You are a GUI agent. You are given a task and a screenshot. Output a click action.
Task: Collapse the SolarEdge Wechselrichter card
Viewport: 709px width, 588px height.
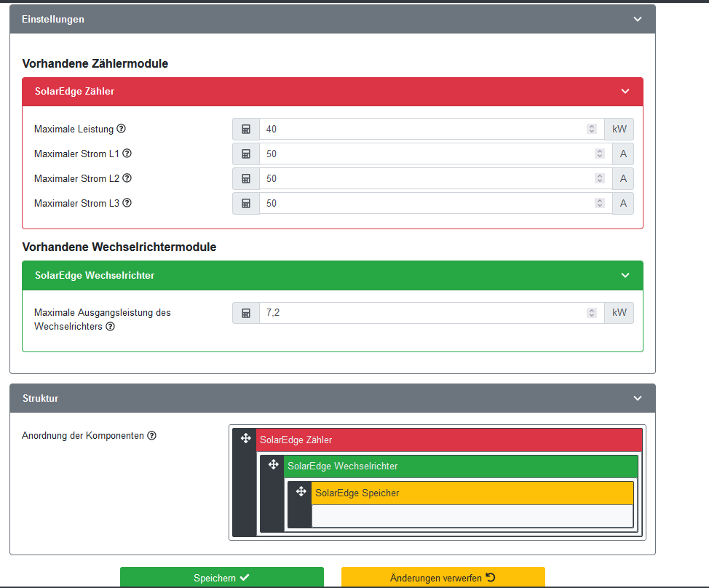(625, 275)
